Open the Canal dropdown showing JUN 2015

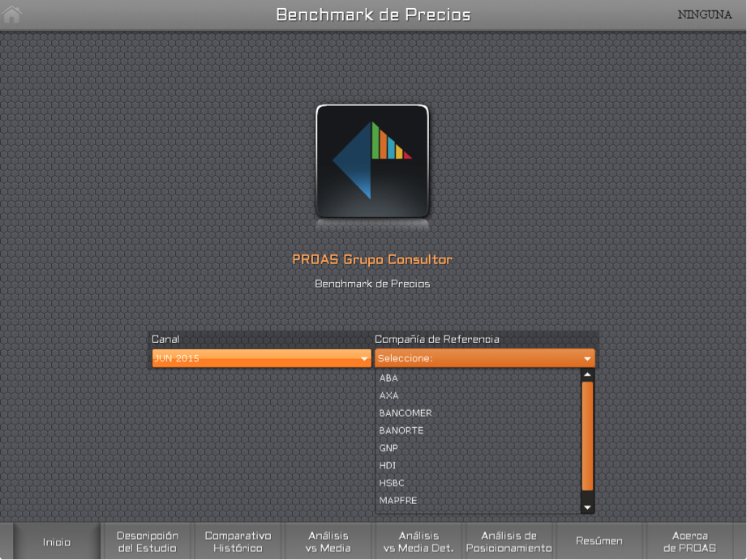(261, 358)
